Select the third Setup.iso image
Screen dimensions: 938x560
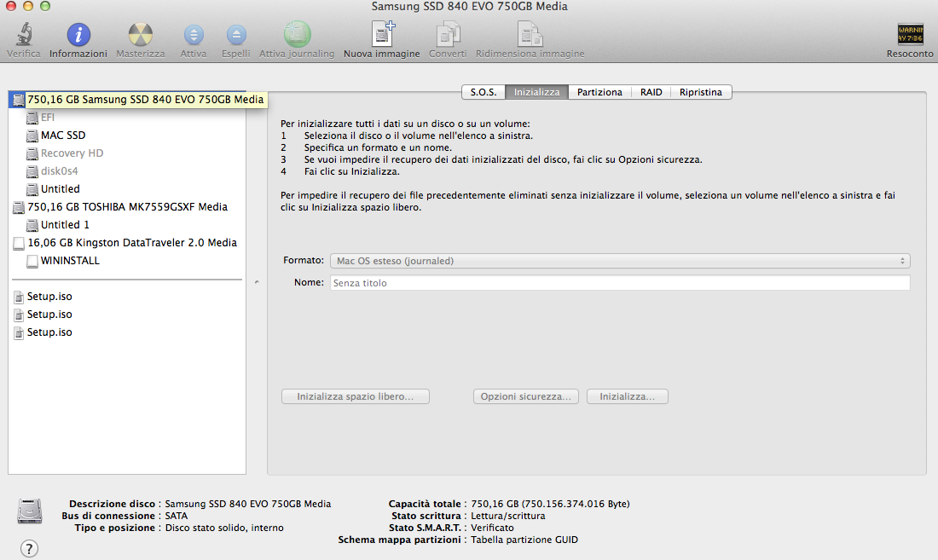(x=49, y=333)
